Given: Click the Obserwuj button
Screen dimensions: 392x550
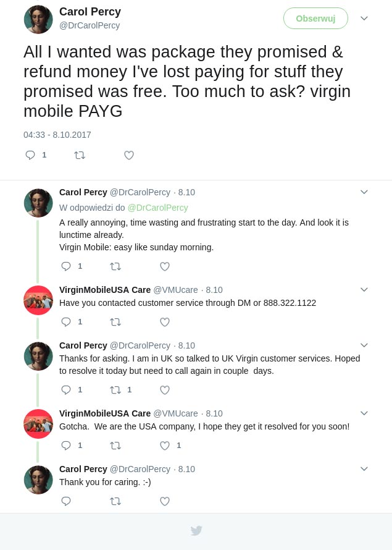Looking at the screenshot, I should tap(315, 19).
